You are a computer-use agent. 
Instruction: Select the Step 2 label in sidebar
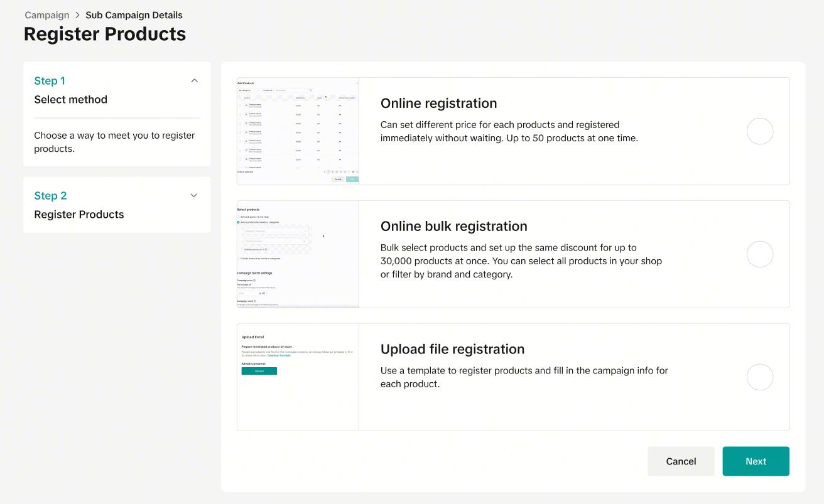coord(50,196)
